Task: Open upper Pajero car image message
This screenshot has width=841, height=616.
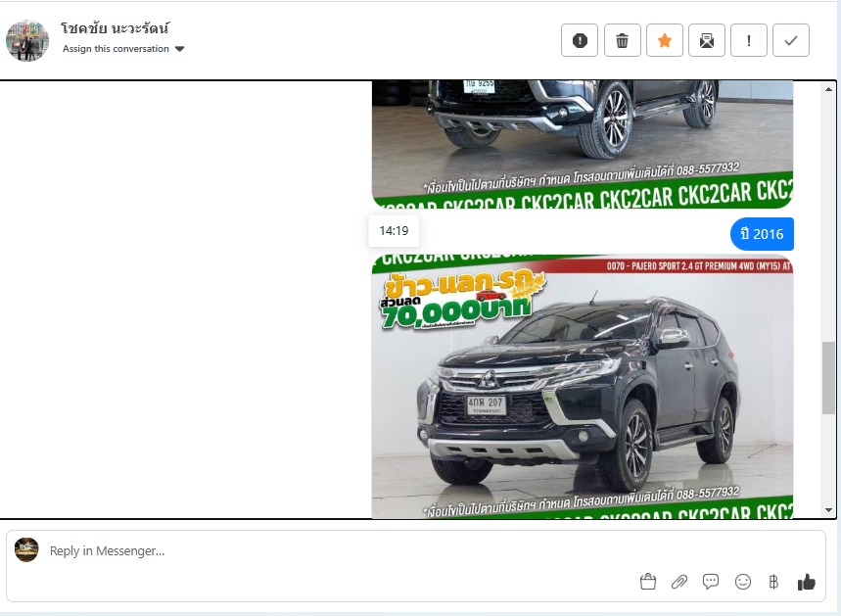Action: [583, 144]
